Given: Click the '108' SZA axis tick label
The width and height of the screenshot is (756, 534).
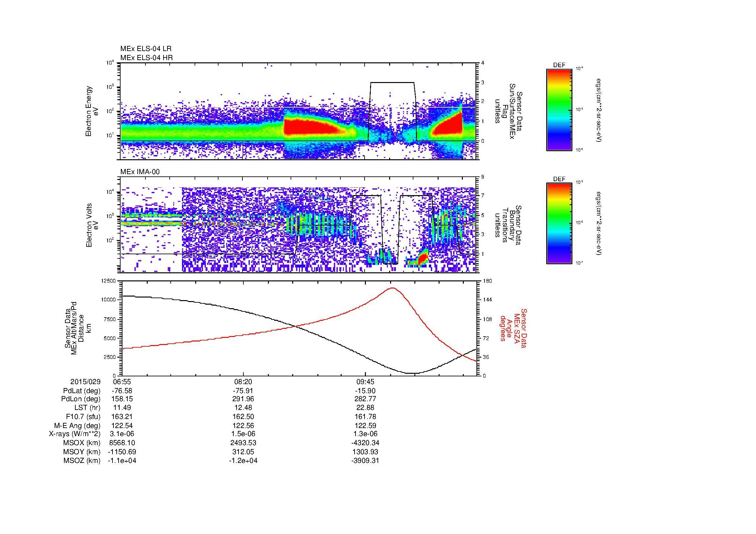Looking at the screenshot, I should point(487,319).
